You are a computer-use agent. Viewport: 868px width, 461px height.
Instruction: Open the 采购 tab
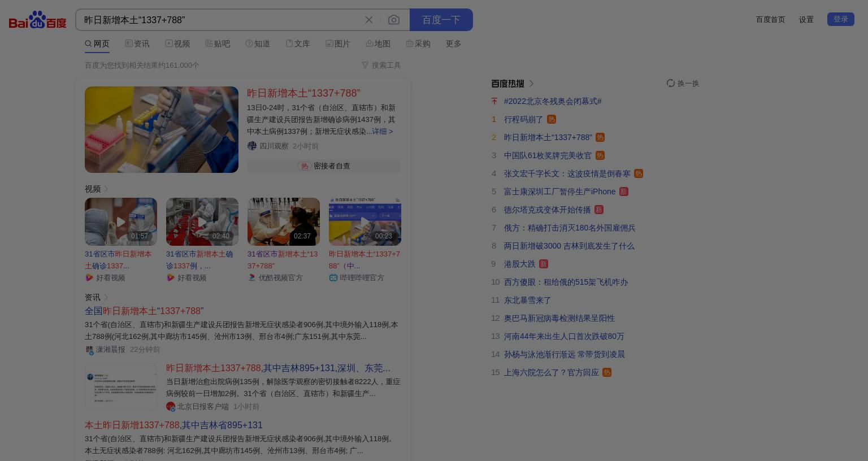tap(418, 44)
